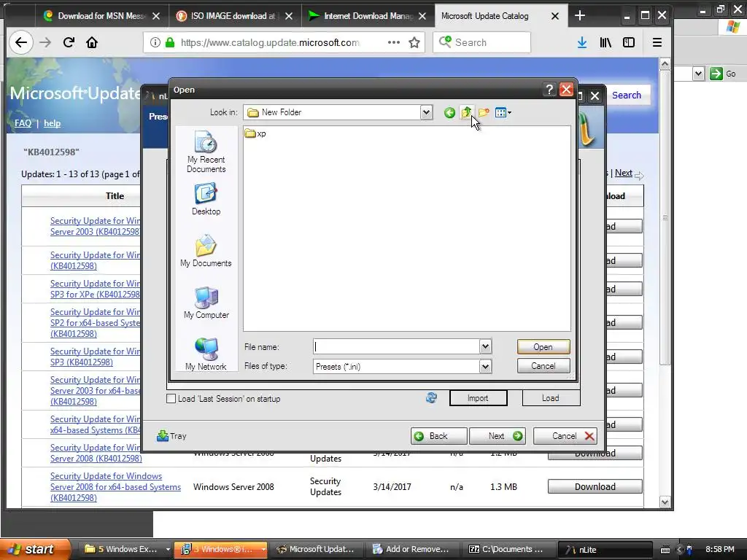Screen dimensions: 747x560
Task: View site information icon in address bar
Action: tap(155, 42)
